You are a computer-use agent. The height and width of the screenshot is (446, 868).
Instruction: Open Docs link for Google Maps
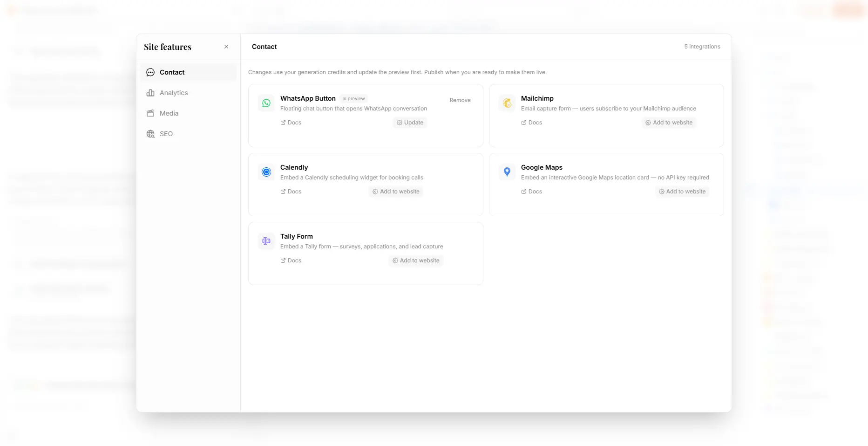[532, 192]
